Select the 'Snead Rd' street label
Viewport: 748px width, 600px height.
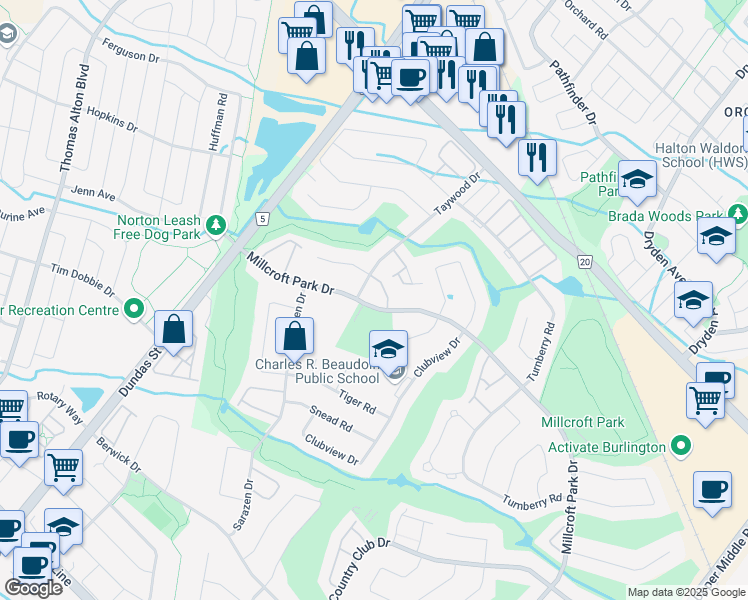(331, 418)
